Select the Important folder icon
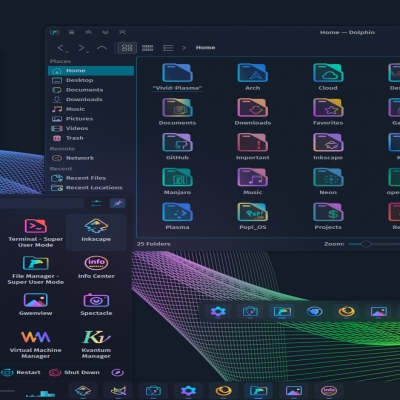Image resolution: width=400 pixels, height=400 pixels. point(253,142)
